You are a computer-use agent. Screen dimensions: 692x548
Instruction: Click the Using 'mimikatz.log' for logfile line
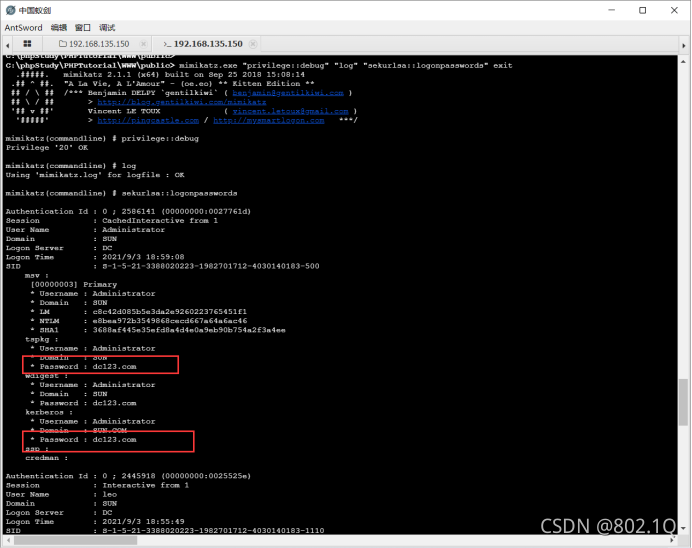[95, 175]
